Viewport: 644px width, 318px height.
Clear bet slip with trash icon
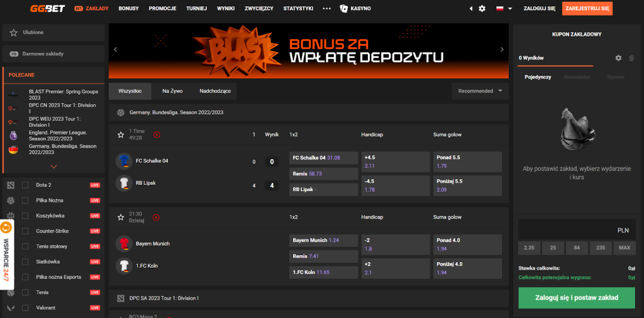[631, 58]
